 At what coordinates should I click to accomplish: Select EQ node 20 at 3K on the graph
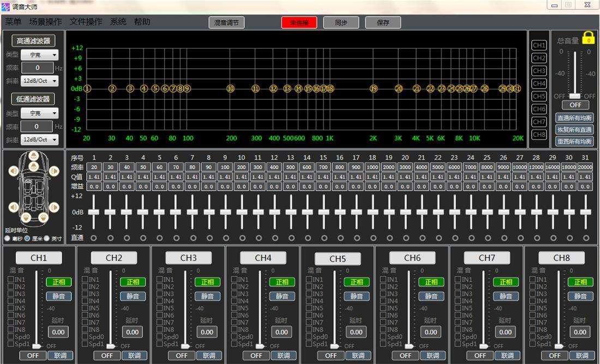[399, 89]
